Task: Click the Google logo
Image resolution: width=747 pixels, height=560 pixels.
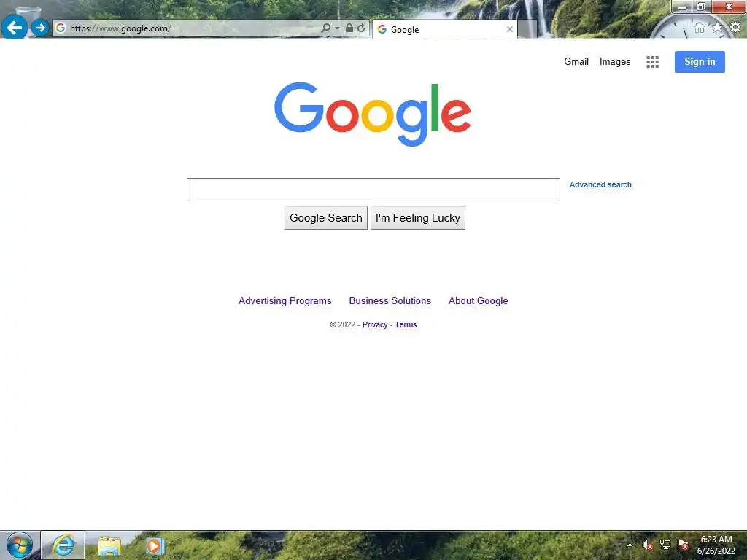Action: [373, 114]
